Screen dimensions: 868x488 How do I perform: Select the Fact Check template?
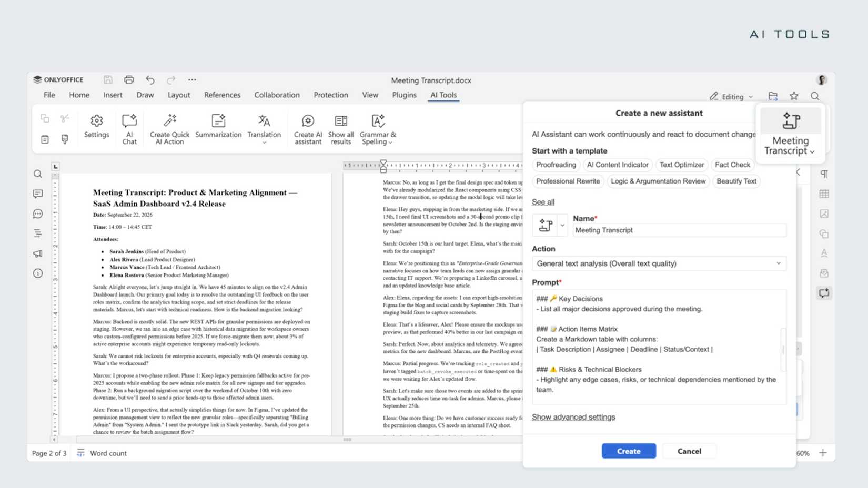[732, 165]
